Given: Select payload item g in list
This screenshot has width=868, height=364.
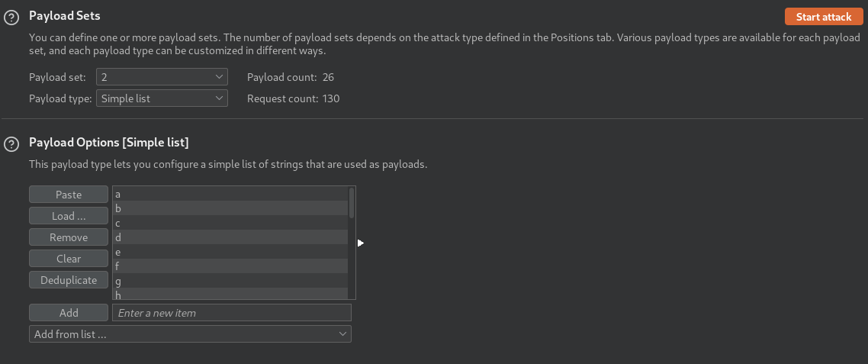Looking at the screenshot, I should coord(230,280).
